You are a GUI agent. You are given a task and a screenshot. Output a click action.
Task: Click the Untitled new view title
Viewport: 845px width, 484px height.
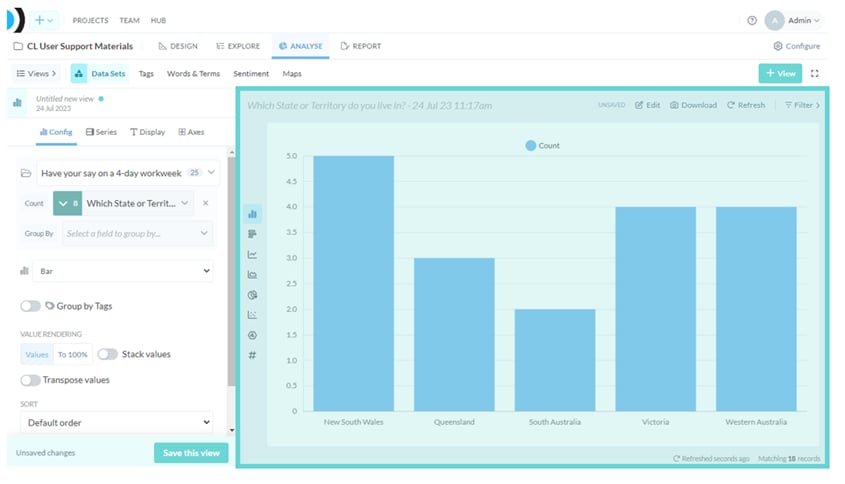pos(65,99)
